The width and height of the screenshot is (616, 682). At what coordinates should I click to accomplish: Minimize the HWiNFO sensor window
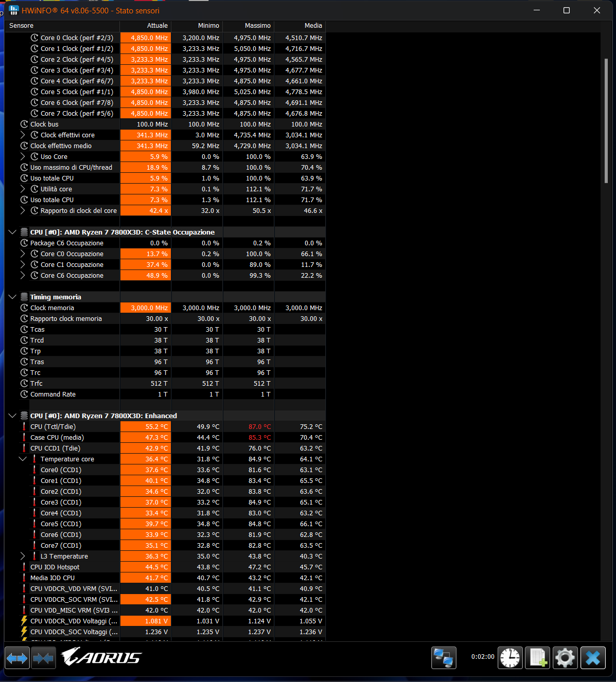(537, 10)
